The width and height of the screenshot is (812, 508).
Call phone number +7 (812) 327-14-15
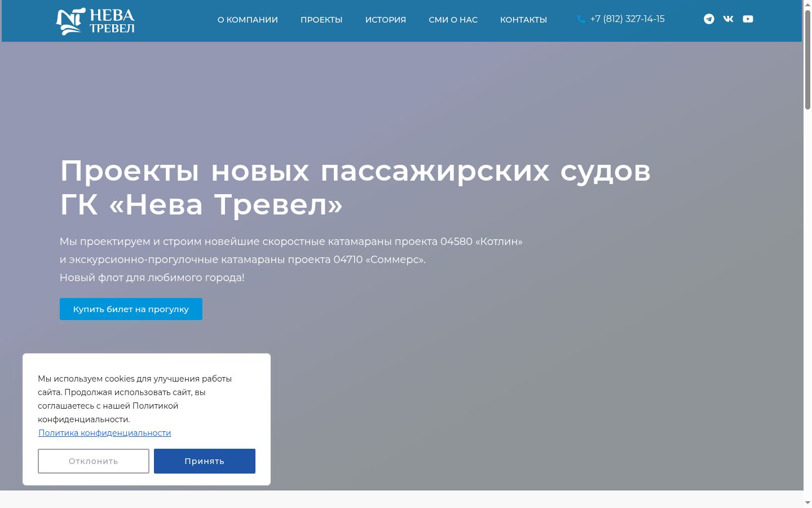(627, 19)
